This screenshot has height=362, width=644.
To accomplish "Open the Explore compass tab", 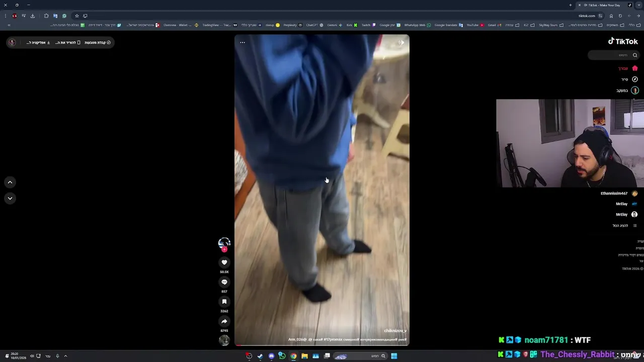I will coord(629,79).
